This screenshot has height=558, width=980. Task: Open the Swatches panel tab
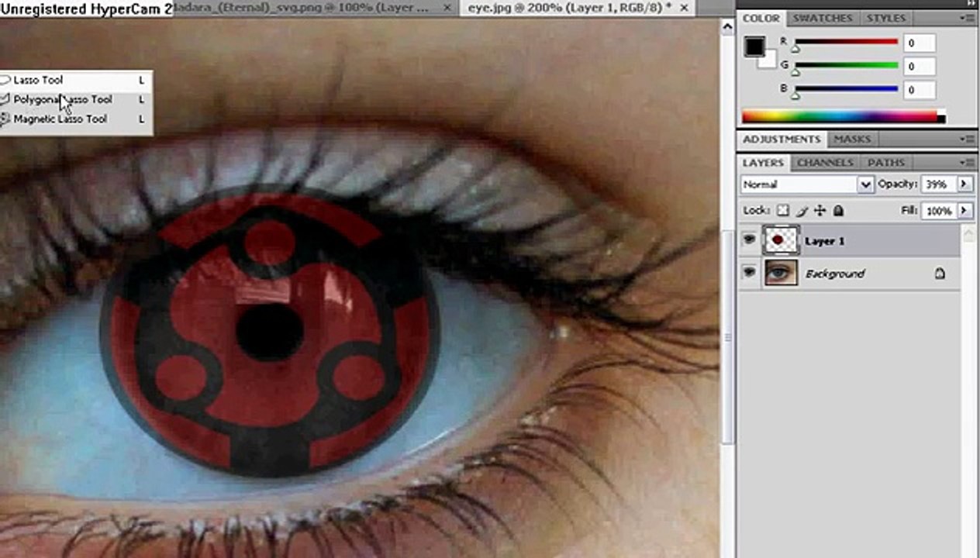coord(822,18)
